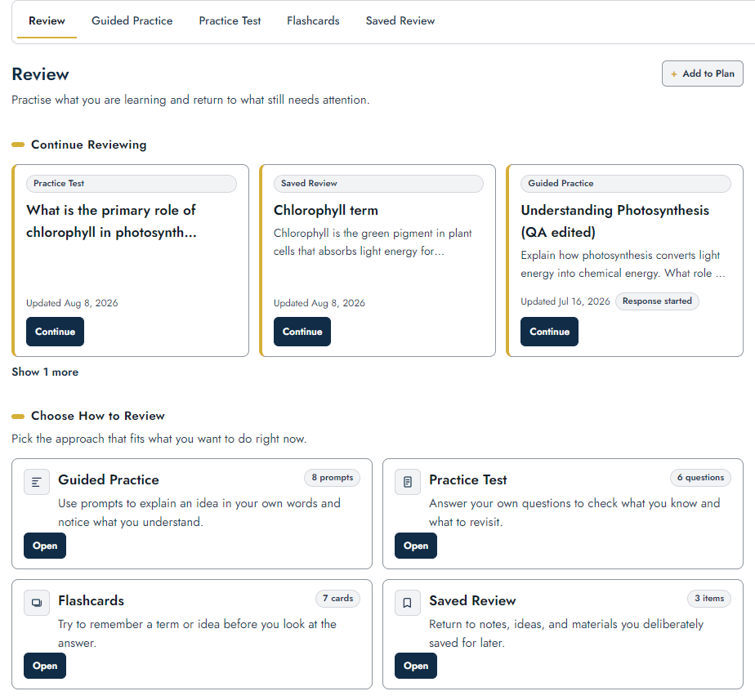Click the 3 items badge
The height and width of the screenshot is (700, 755).
click(x=709, y=599)
